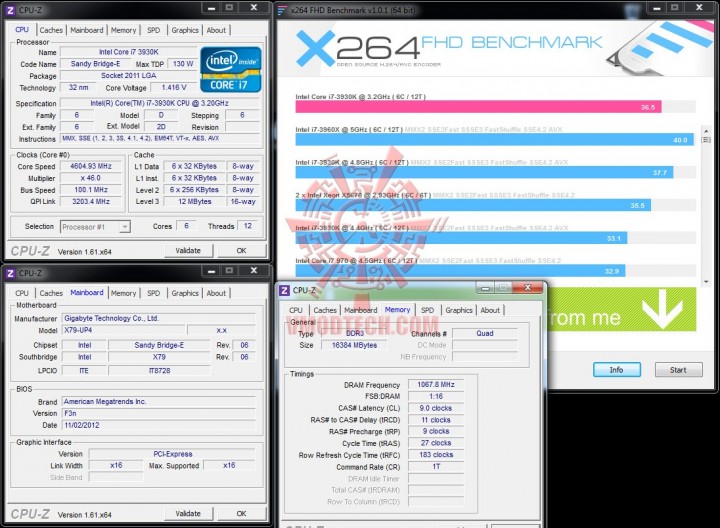Screen dimensions: 720x528
Task: Open SPD tab in Memory CPU-Z window
Action: [x=428, y=310]
